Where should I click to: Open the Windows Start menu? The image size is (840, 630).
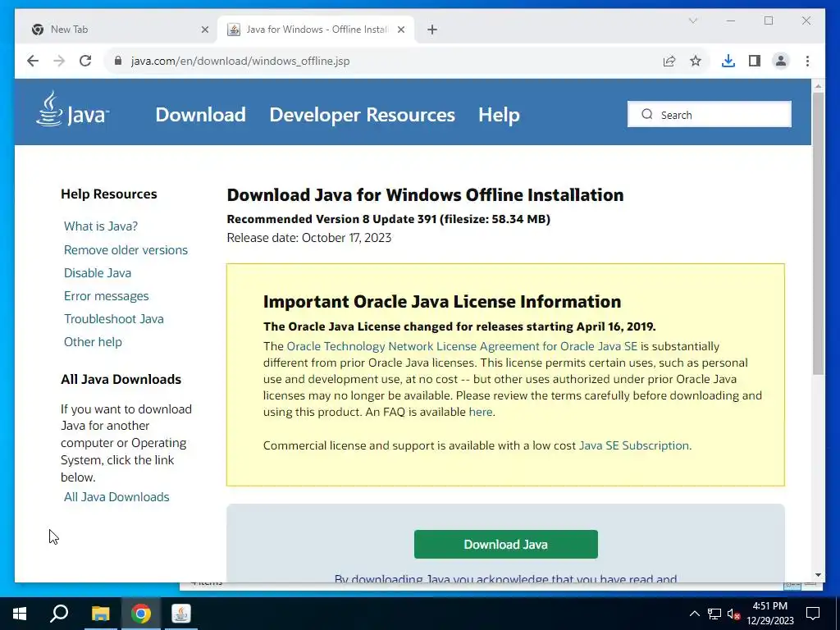point(20,614)
